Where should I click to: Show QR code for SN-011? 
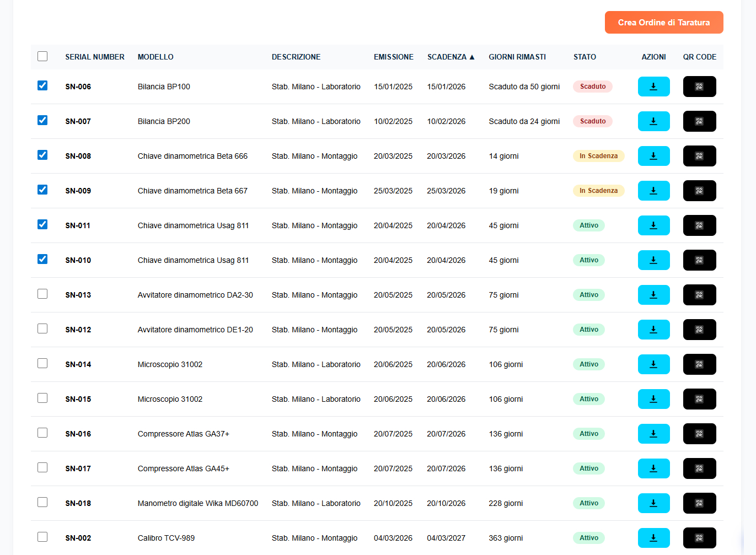(x=699, y=225)
